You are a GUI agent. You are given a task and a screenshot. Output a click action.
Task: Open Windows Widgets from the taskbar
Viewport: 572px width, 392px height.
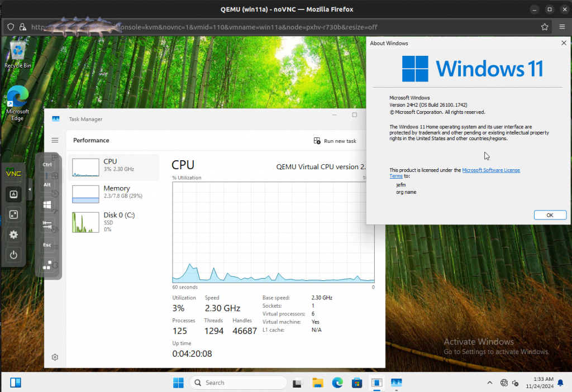[x=16, y=383]
